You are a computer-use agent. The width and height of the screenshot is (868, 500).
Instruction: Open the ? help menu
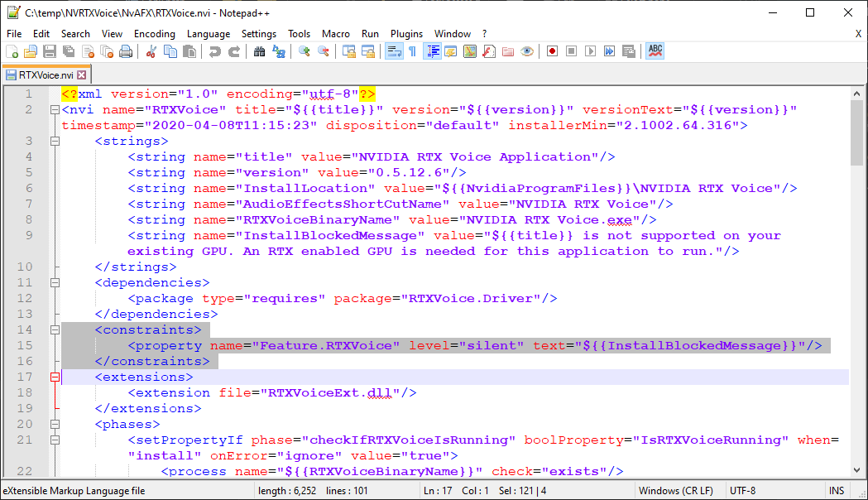484,34
